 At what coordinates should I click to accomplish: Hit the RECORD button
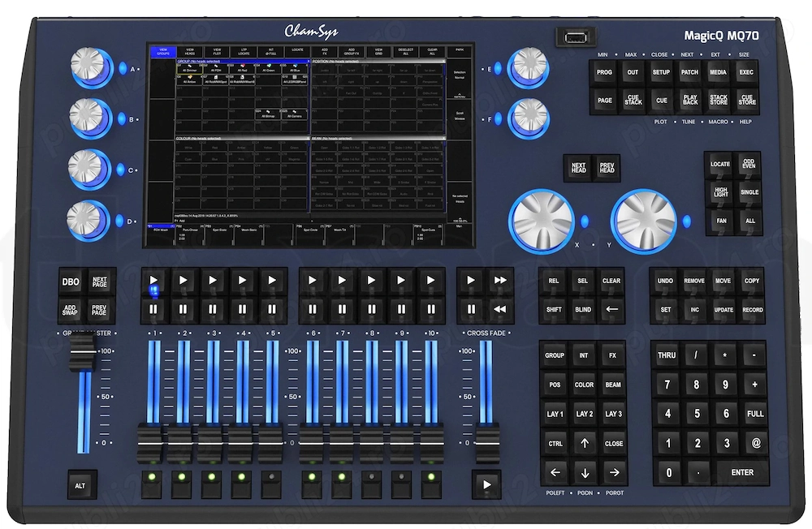(x=753, y=310)
